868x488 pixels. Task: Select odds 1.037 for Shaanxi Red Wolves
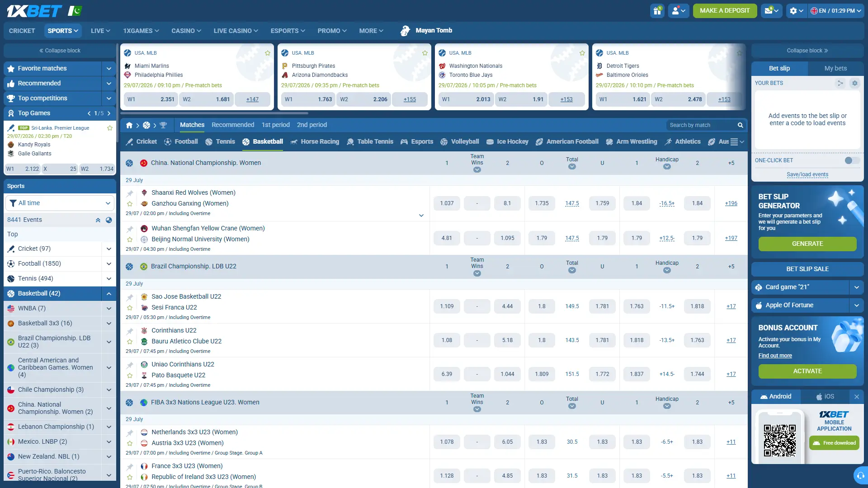pos(447,204)
